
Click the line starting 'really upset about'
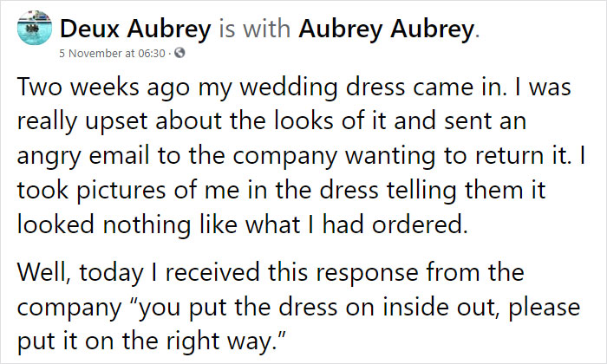[x=271, y=121]
